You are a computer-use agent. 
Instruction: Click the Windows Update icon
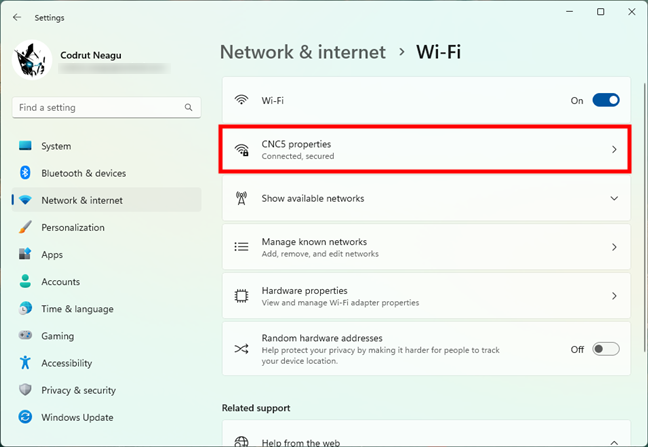pos(26,417)
